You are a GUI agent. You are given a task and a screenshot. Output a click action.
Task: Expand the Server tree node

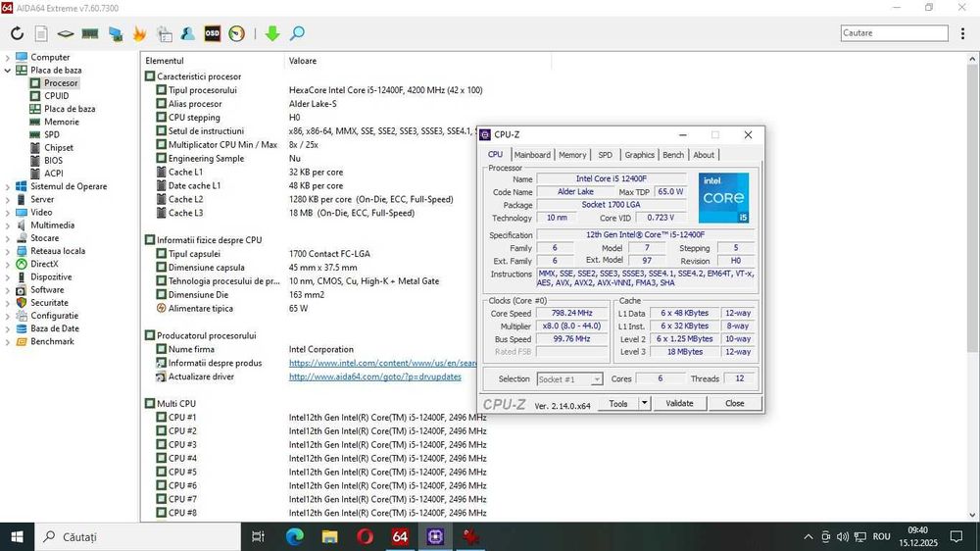(8, 199)
